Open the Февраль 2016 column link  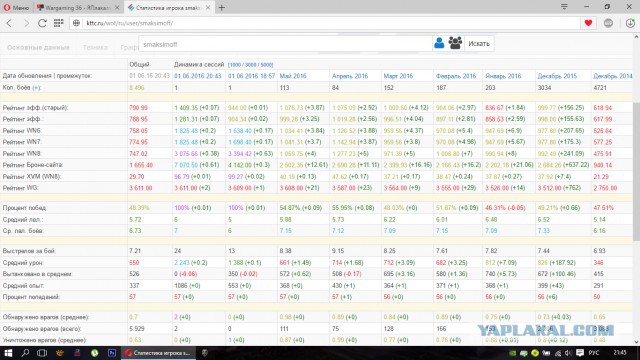coord(456,76)
